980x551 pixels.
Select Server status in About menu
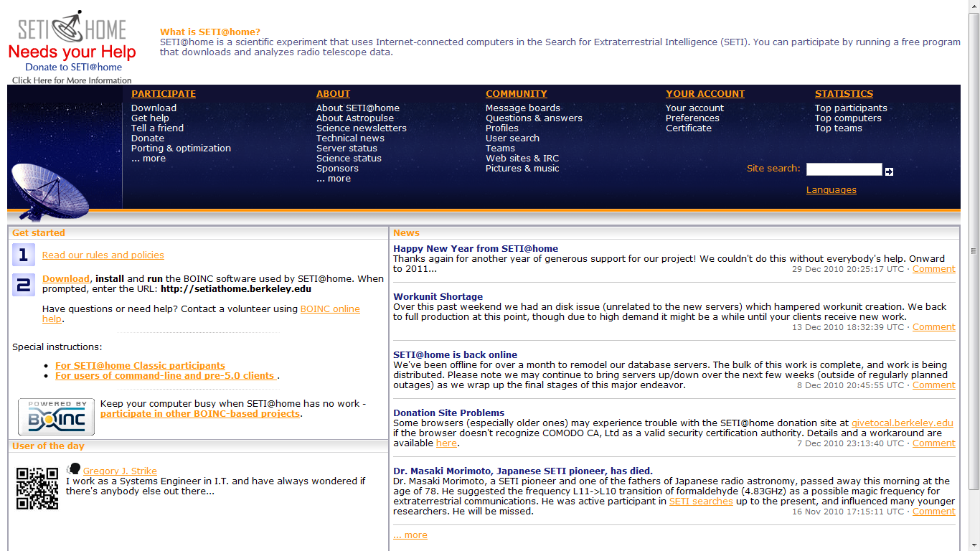347,149
